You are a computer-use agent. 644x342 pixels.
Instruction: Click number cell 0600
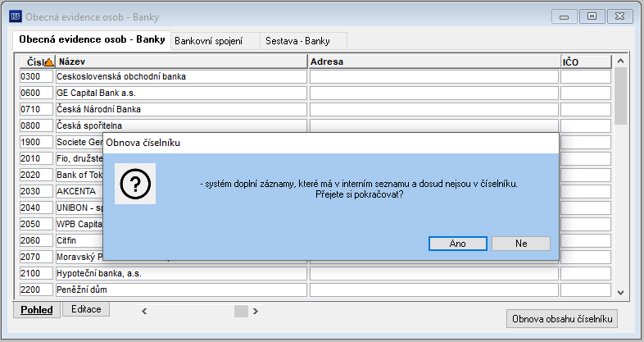(x=36, y=93)
